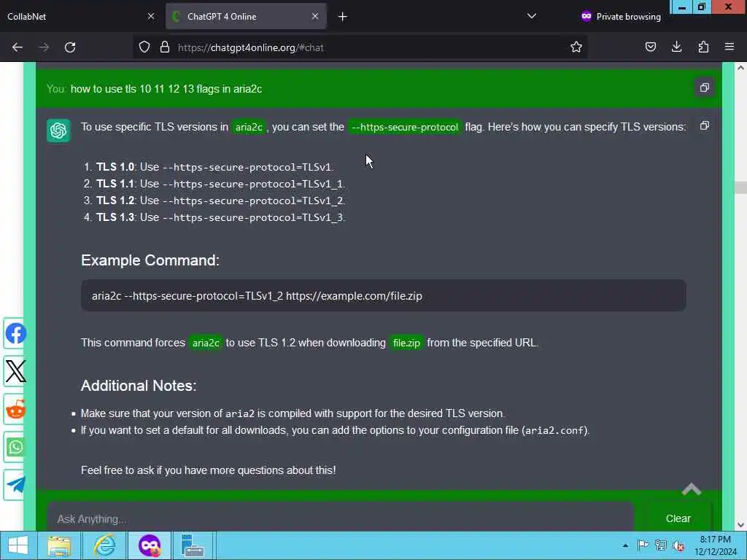This screenshot has width=747, height=560.
Task: Click the muted volume tray icon
Action: [x=678, y=545]
